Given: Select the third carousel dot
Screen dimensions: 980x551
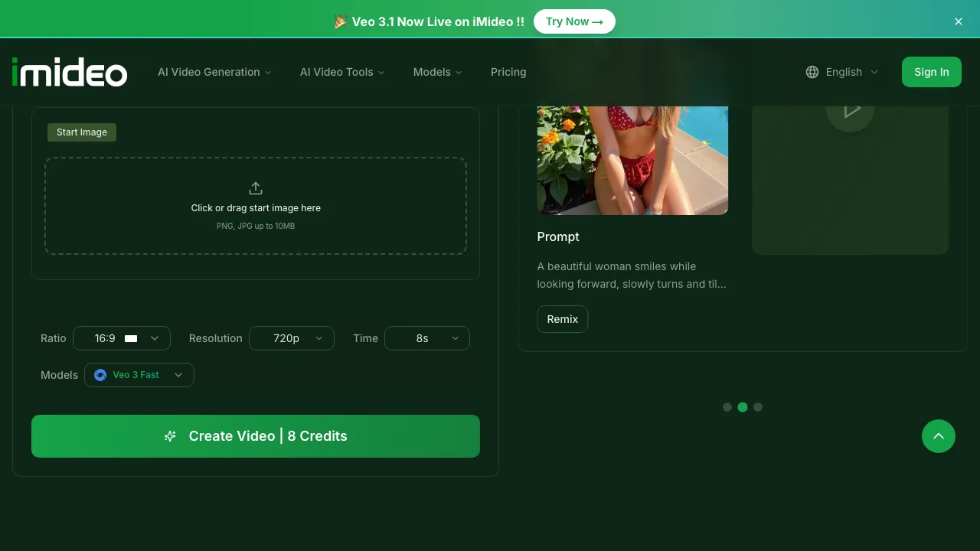Looking at the screenshot, I should [x=758, y=407].
